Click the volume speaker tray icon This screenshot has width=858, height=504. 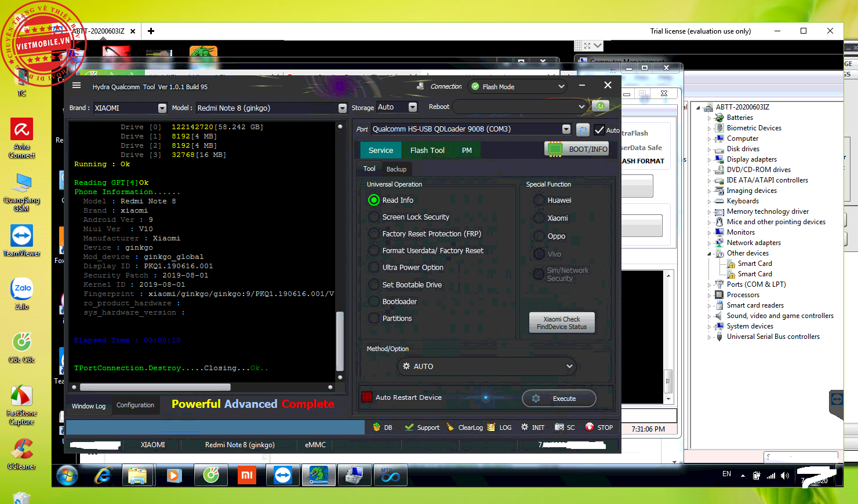(785, 475)
